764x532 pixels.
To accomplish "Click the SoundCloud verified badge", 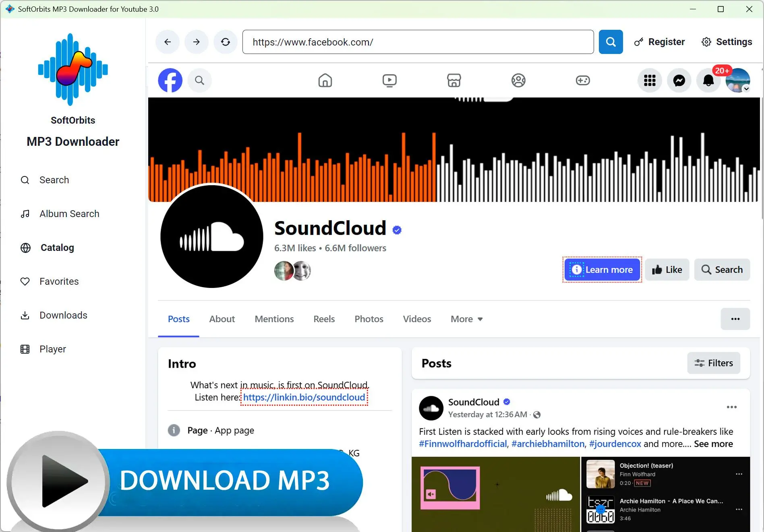I will [x=397, y=230].
